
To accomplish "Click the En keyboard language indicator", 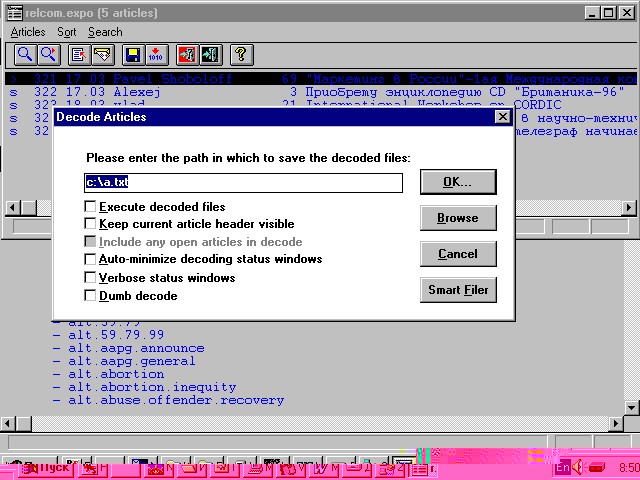I will pyautogui.click(x=563, y=467).
